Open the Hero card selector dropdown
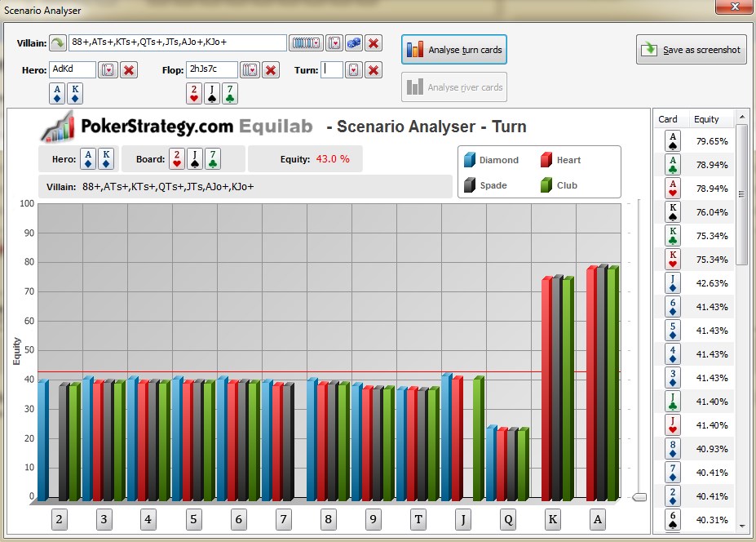The image size is (756, 542). point(107,69)
